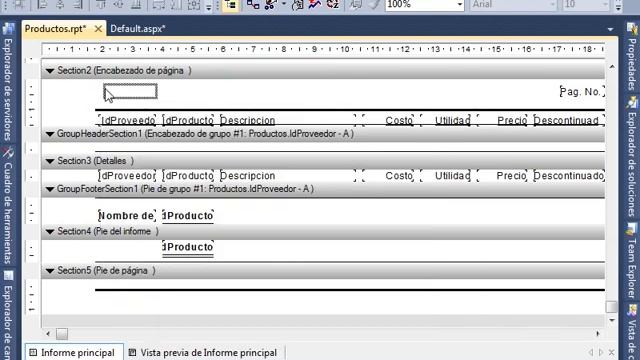Open the document tabs list dropdown arrow
The image size is (640, 360).
pyautogui.click(x=610, y=29)
